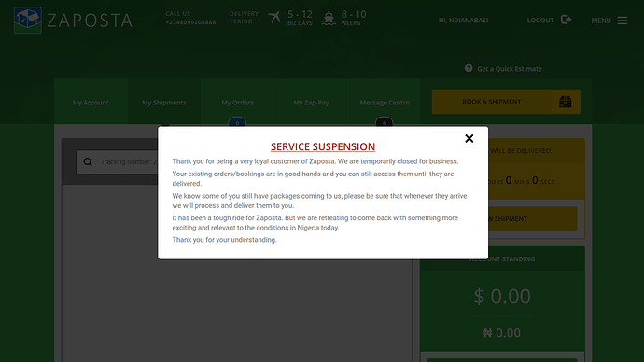
Task: Click the Hi, Ndianabasi greeting
Action: pos(463,21)
